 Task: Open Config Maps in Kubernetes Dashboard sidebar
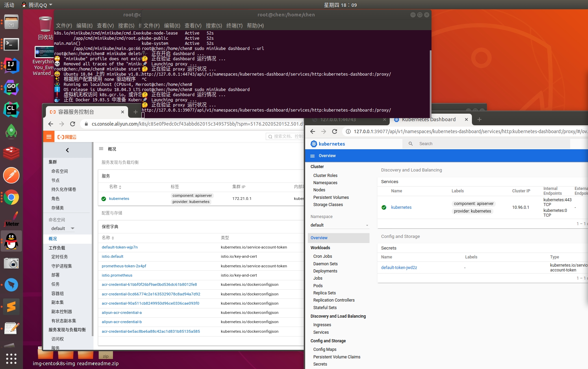(x=325, y=349)
